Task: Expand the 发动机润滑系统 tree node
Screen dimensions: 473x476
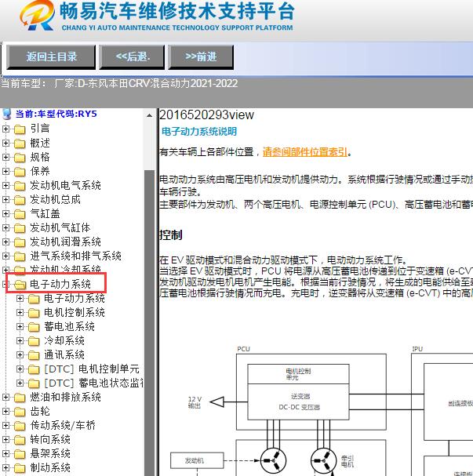Action: click(5, 242)
